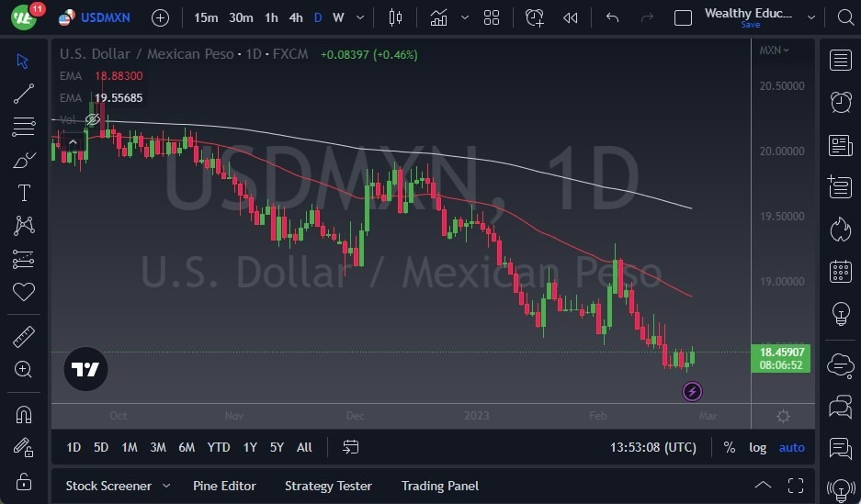Open the private chats panel
Viewport: 861px width, 504px height.
tap(840, 407)
